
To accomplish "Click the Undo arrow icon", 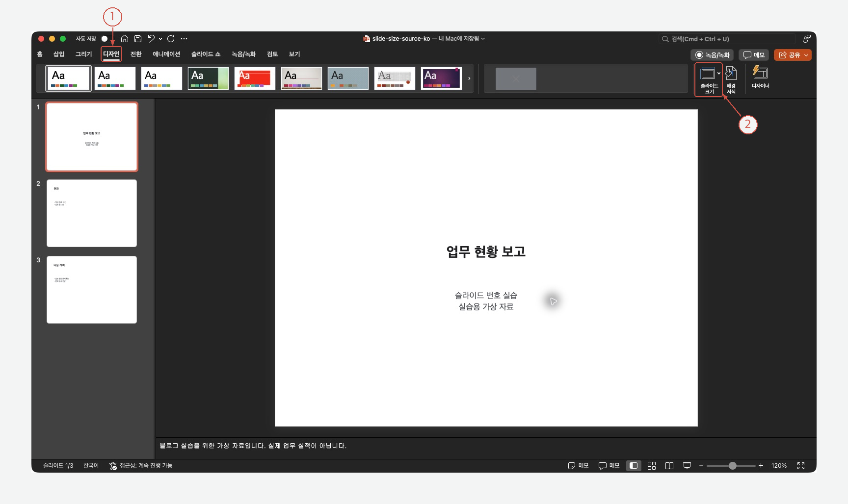I will click(x=151, y=39).
